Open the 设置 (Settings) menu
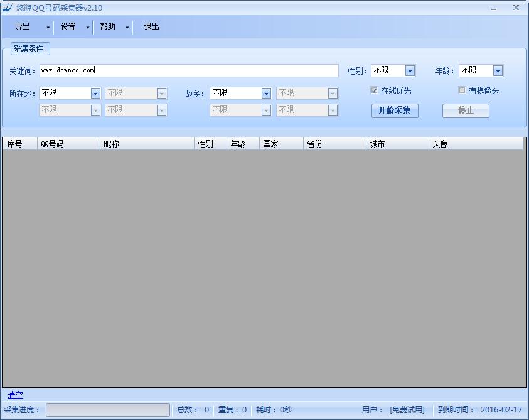 click(x=67, y=26)
